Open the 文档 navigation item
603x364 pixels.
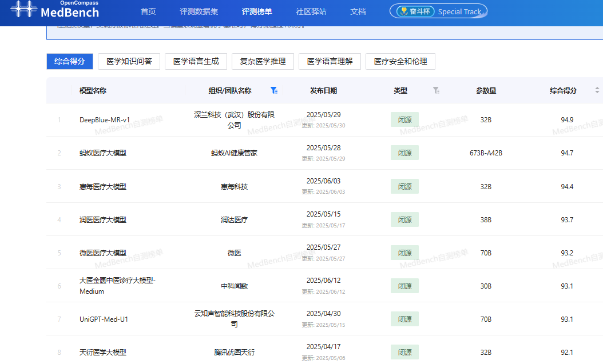tap(358, 11)
